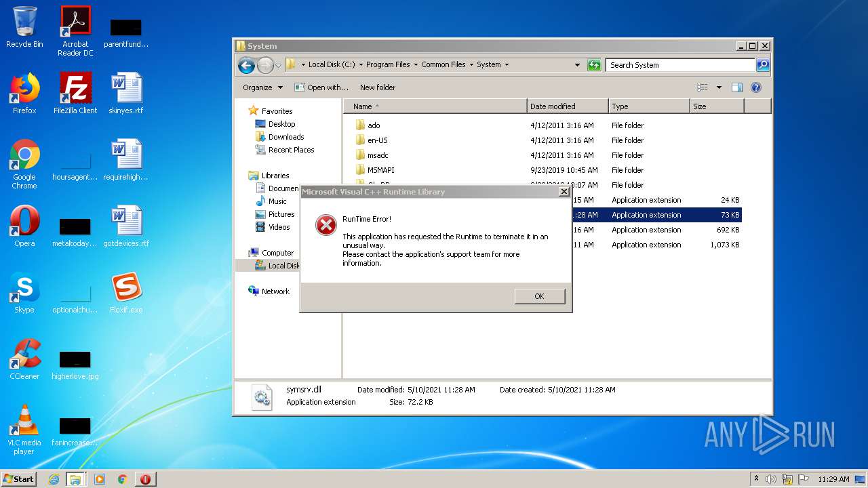Open address bar history dropdown
This screenshot has width=868, height=488.
[577, 65]
